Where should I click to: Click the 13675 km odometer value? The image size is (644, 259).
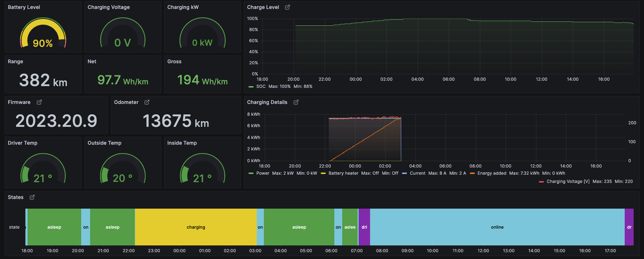[x=176, y=121]
